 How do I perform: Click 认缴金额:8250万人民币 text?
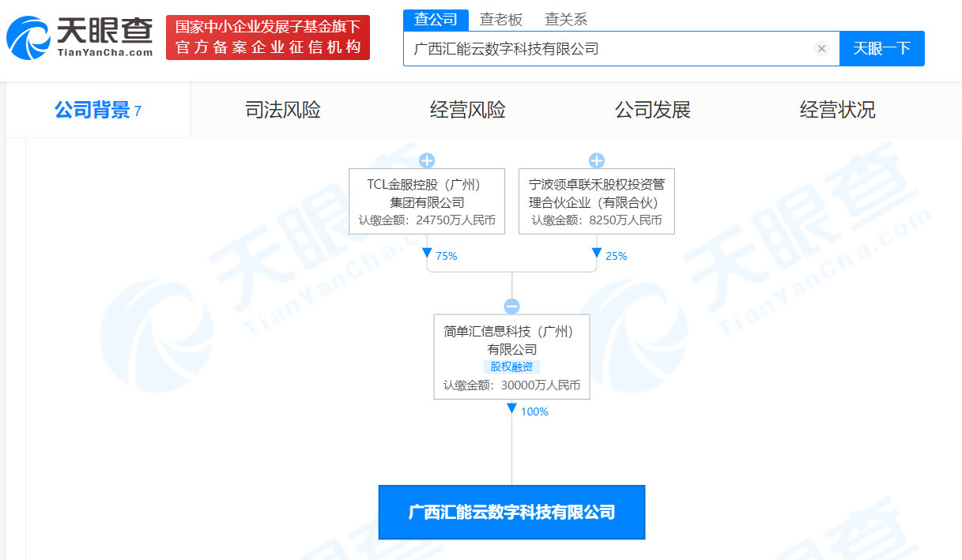coord(597,220)
